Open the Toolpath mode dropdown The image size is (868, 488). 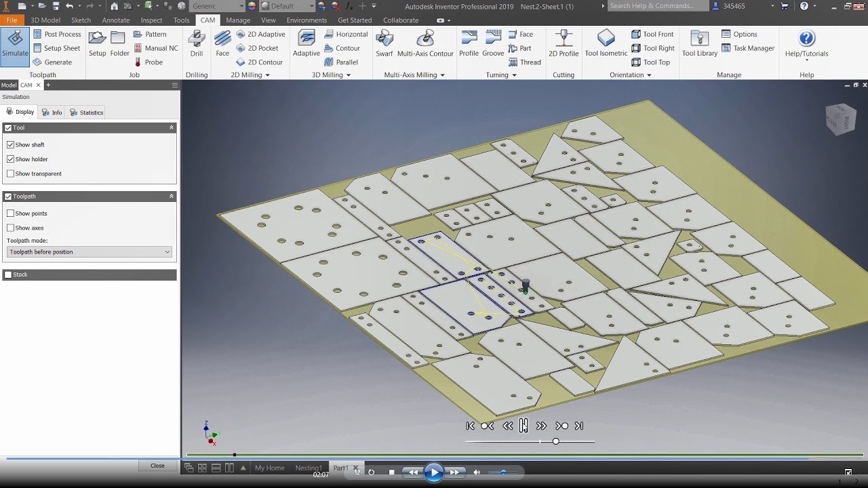[167, 251]
